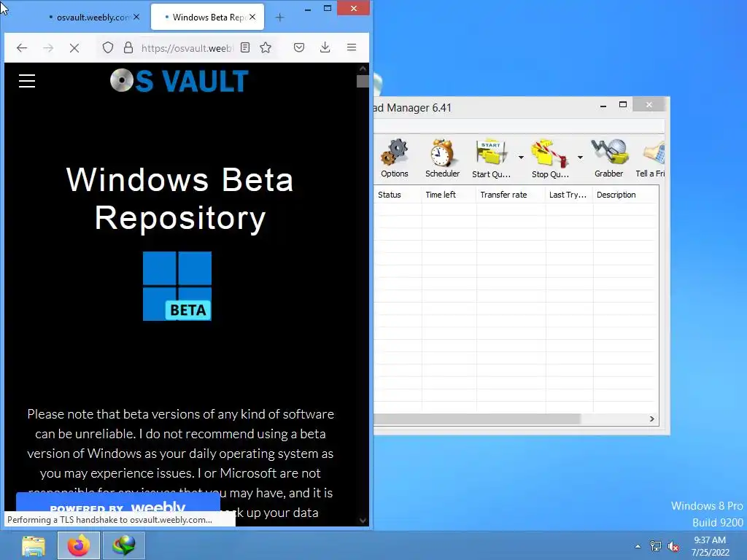Expand Stop Queue dropdown arrow
The width and height of the screenshot is (747, 560).
point(580,157)
